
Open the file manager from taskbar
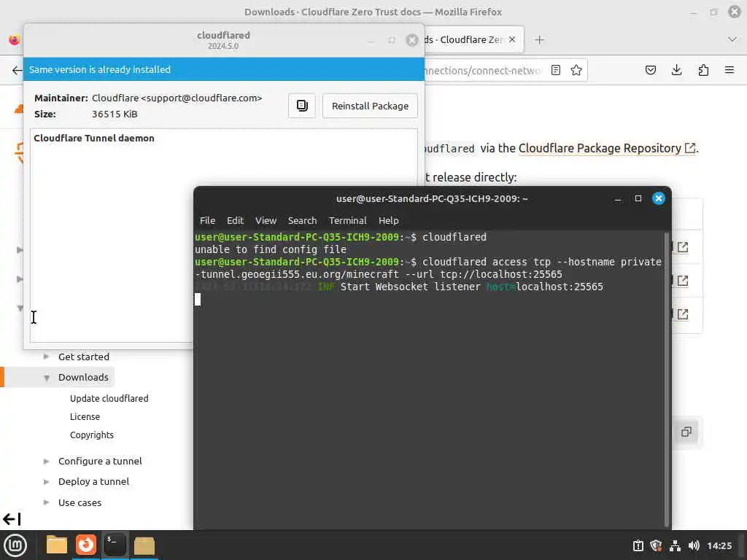[57, 545]
